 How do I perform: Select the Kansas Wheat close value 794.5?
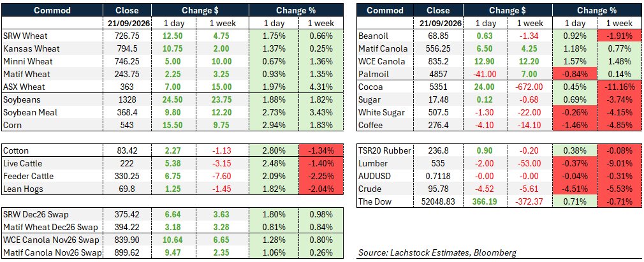pos(128,48)
